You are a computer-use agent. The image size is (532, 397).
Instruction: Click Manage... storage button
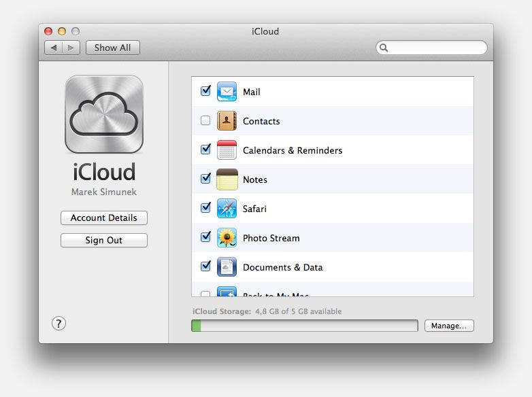point(449,326)
